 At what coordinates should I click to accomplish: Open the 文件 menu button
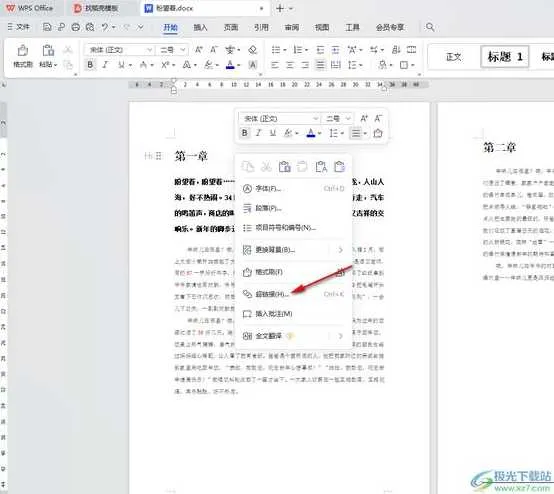[18, 27]
